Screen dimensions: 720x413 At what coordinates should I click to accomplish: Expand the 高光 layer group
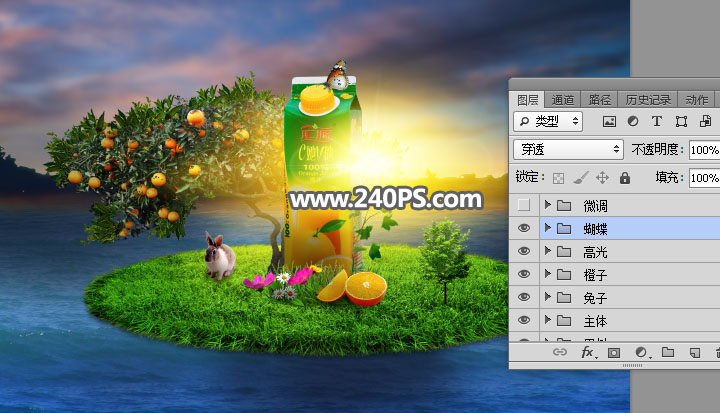point(547,251)
